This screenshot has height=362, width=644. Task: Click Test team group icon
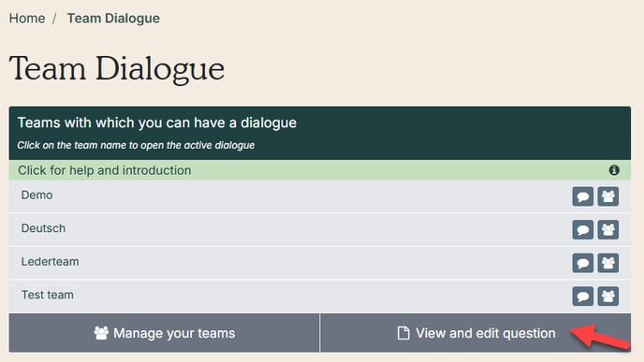point(608,297)
